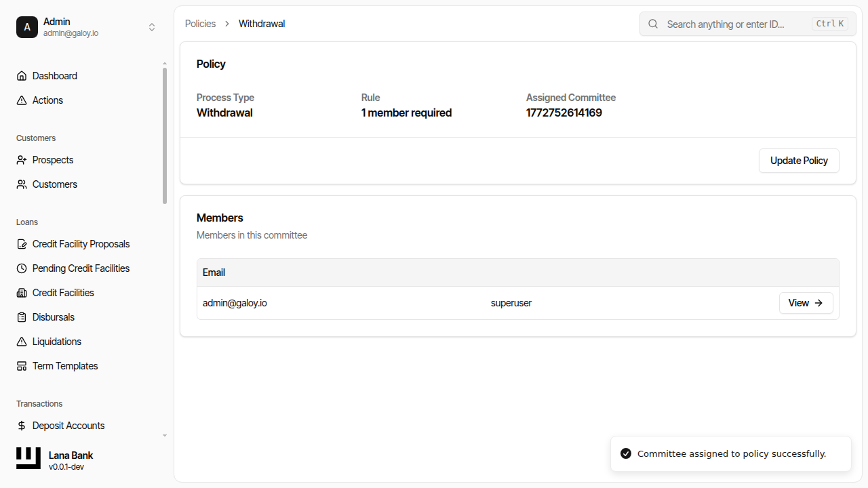Select the Dashboard icon in sidebar

click(21, 75)
